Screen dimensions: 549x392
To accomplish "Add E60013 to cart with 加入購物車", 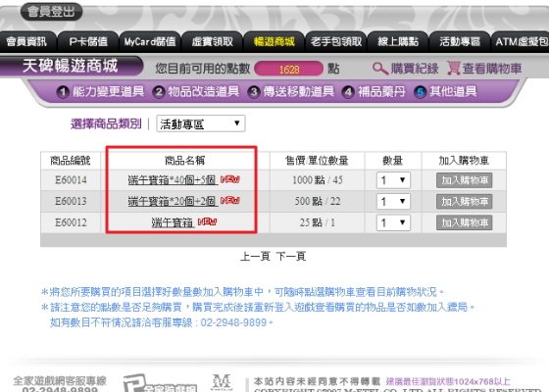I will 465,201.
